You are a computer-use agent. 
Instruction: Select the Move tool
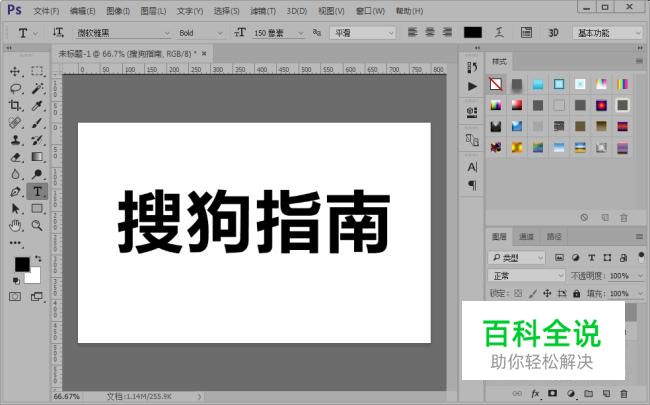click(x=15, y=71)
